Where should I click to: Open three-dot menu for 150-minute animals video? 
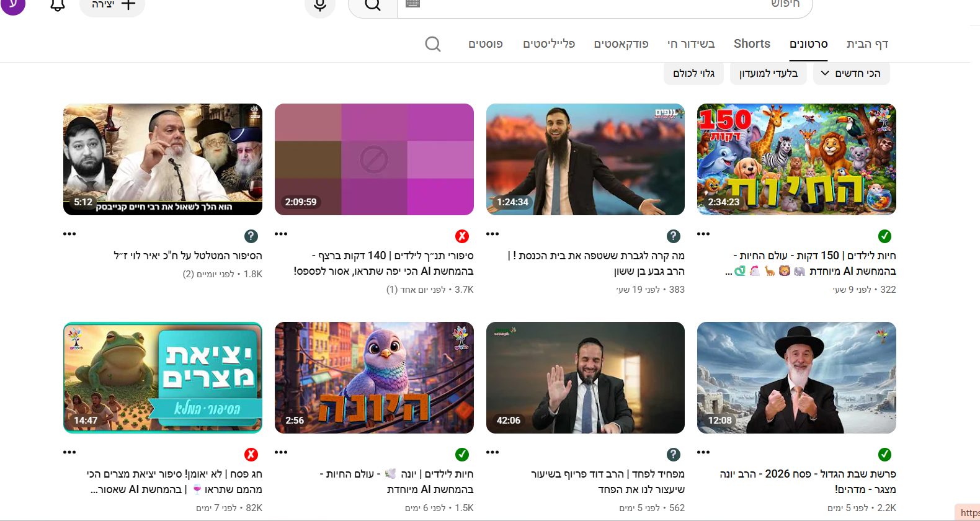tap(703, 234)
